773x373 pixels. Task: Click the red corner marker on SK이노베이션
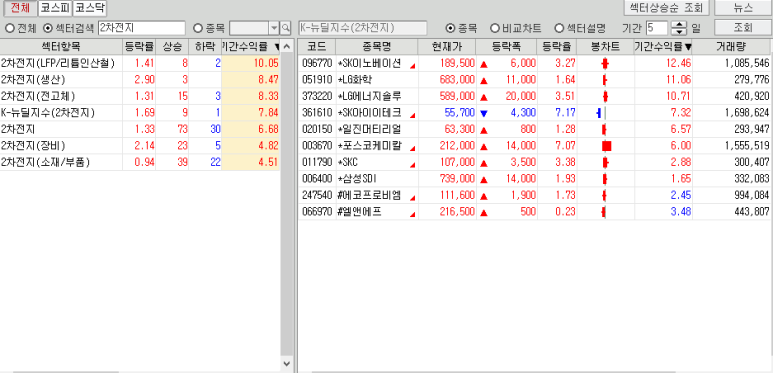413,66
